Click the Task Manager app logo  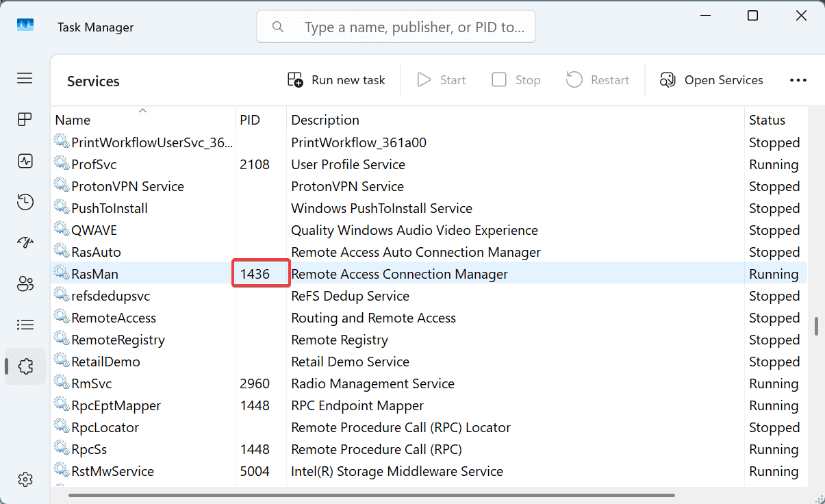pos(25,25)
